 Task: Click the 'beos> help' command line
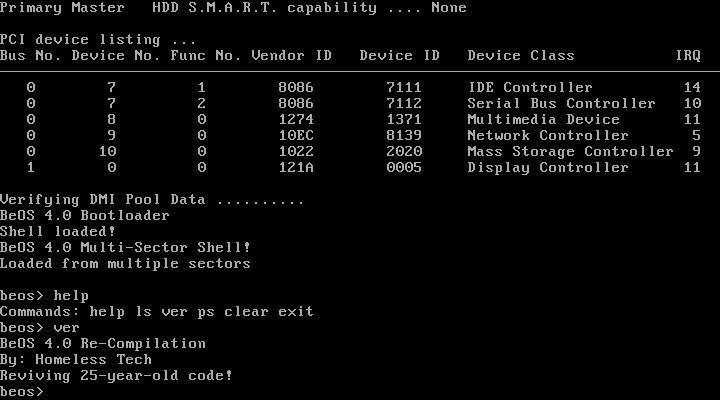(x=44, y=296)
